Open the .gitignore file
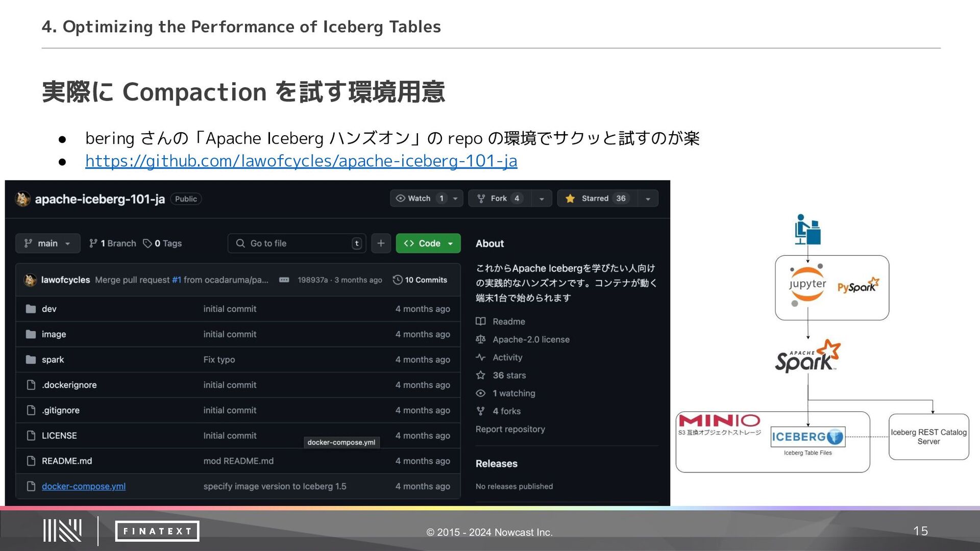Image resolution: width=980 pixels, height=551 pixels. point(60,410)
